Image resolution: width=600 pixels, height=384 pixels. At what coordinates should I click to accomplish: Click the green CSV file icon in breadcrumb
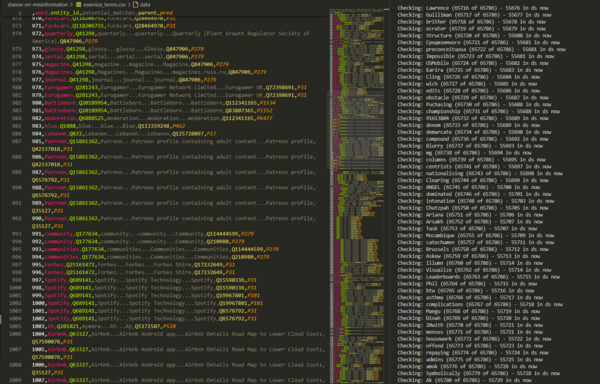(78, 5)
